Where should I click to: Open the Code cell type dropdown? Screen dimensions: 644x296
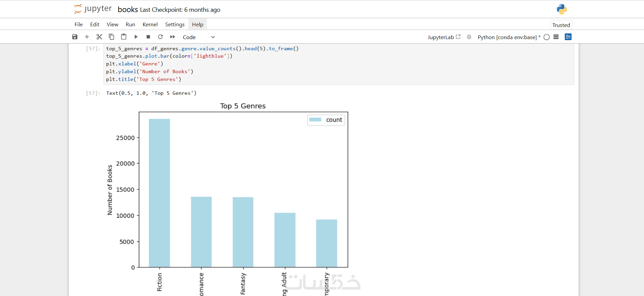pyautogui.click(x=198, y=37)
